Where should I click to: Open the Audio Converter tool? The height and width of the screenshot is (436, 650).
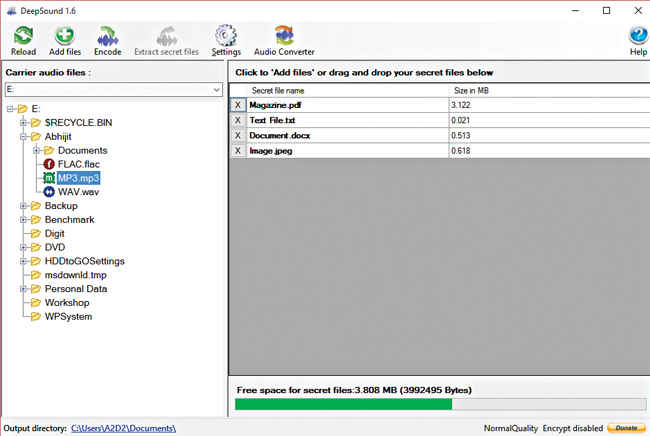(x=284, y=36)
